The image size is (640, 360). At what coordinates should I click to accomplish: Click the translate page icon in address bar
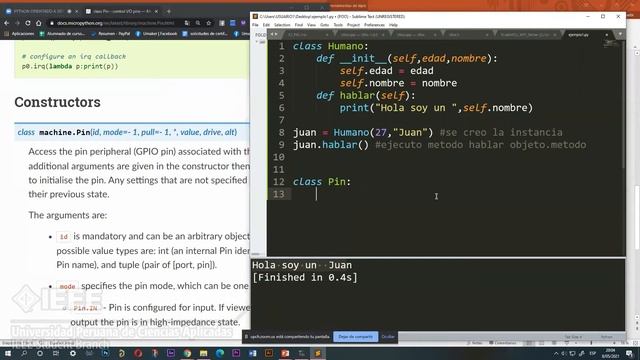click(x=187, y=23)
